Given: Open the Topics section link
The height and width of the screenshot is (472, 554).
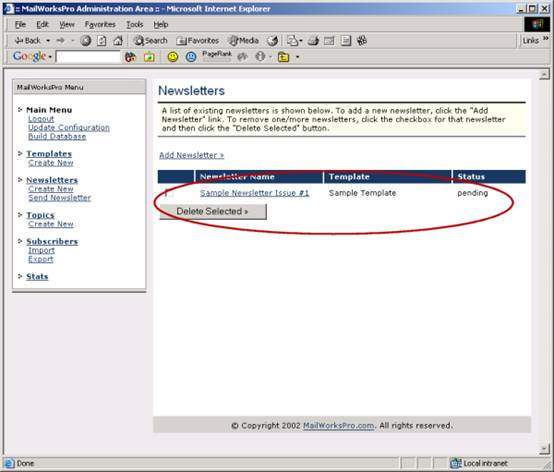Looking at the screenshot, I should (x=40, y=215).
